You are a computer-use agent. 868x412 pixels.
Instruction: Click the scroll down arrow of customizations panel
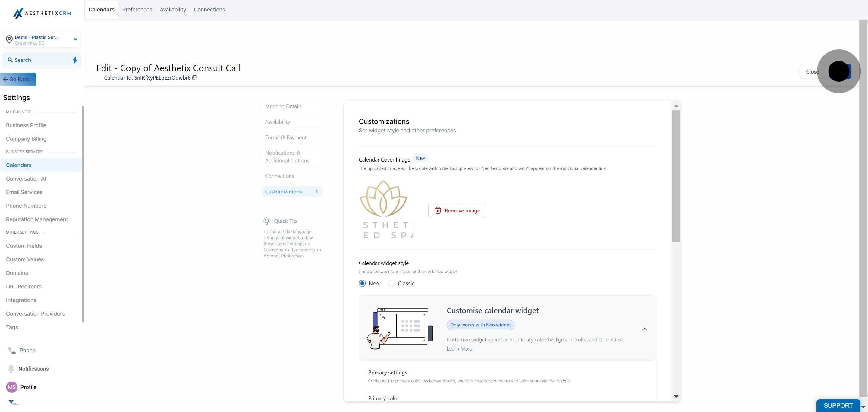coord(676,397)
